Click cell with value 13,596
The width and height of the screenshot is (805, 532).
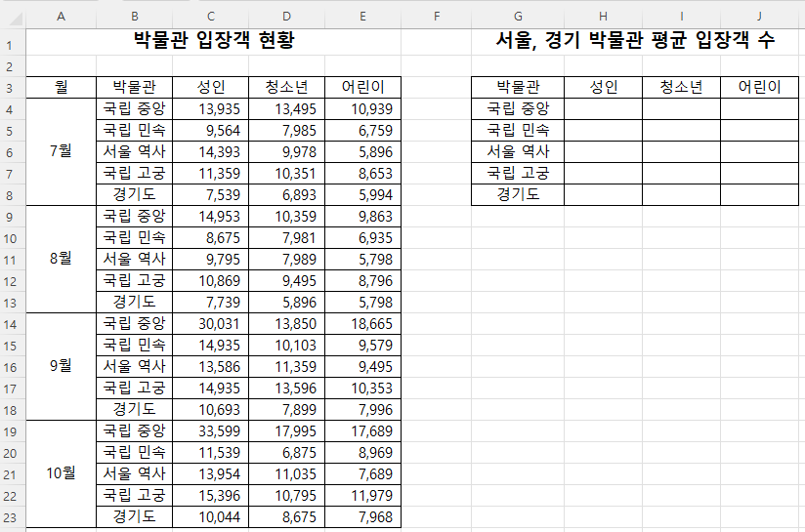(286, 388)
